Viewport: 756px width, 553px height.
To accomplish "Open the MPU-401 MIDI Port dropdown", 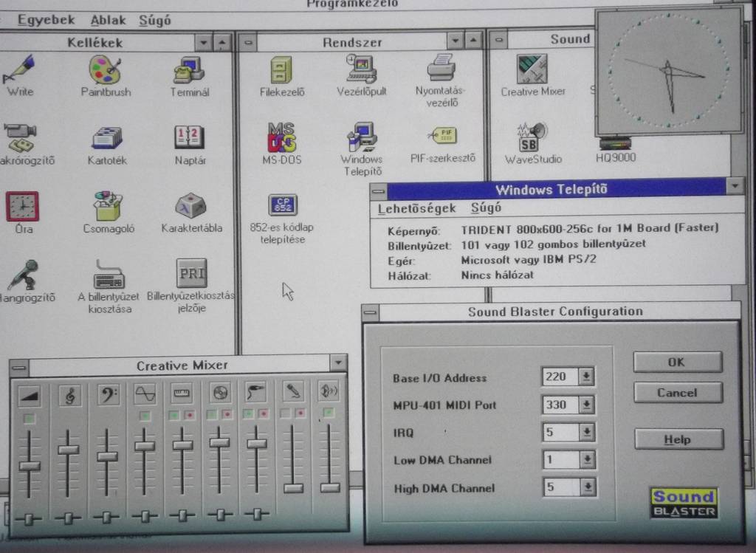I will click(x=587, y=405).
